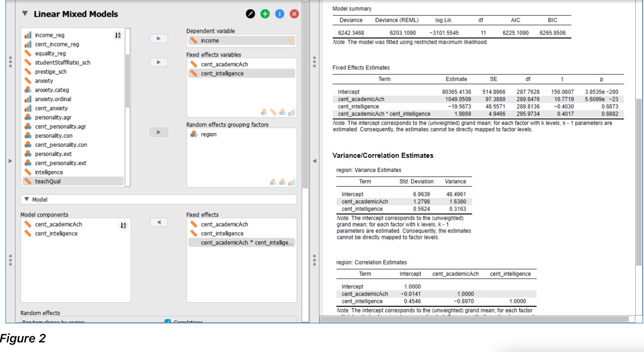Screen dimensions: 644x352
Task: Remove the analysis with the red X icon
Action: pos(293,14)
